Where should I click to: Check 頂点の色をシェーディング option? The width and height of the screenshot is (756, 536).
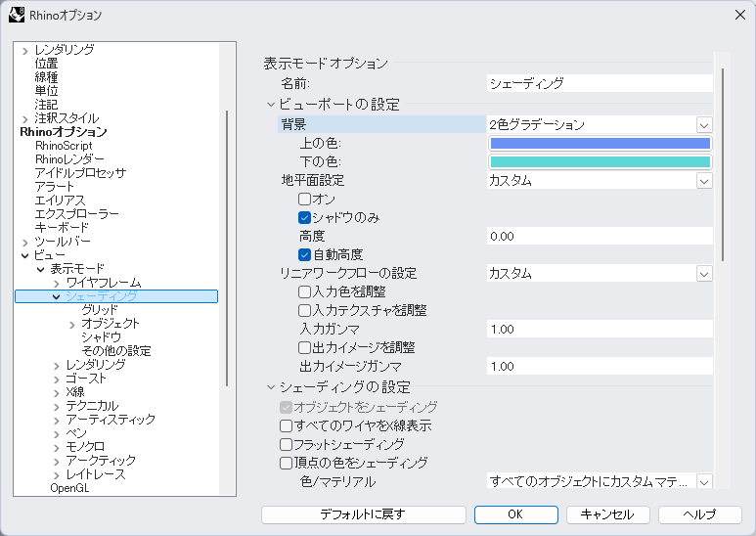click(286, 463)
